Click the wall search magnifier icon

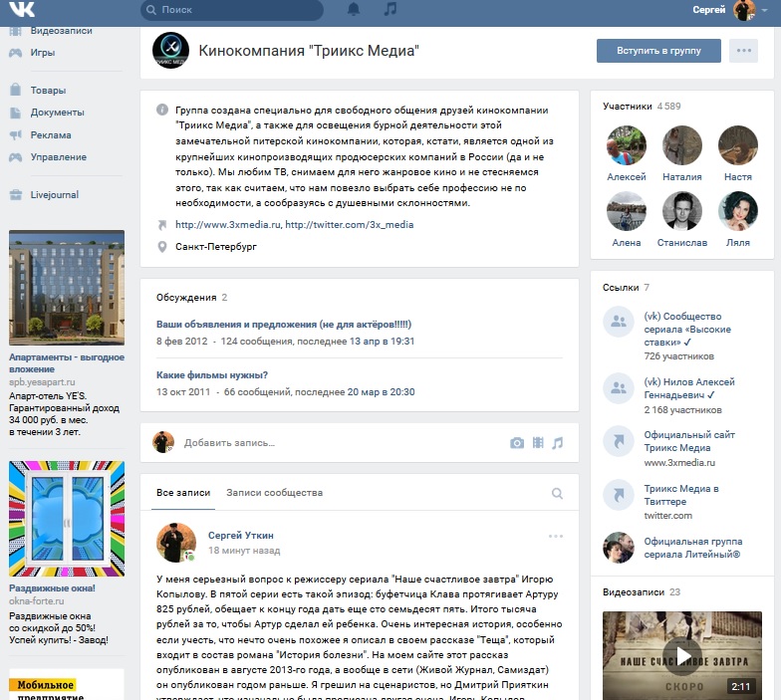click(558, 493)
